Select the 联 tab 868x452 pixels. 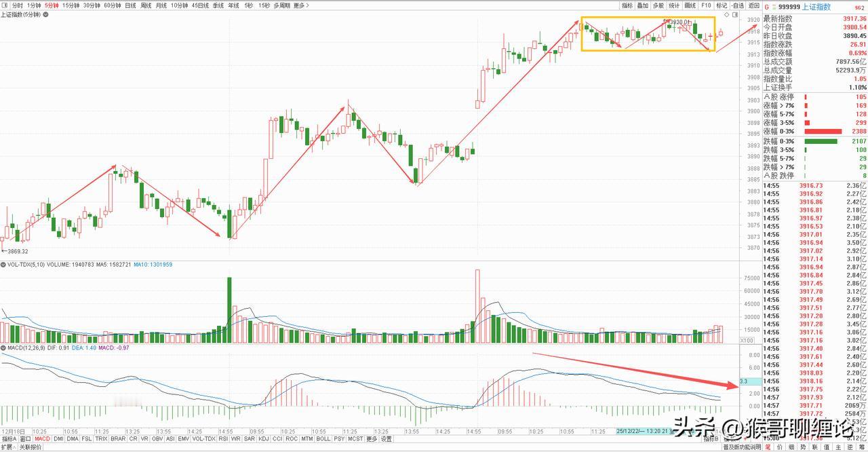click(x=814, y=447)
